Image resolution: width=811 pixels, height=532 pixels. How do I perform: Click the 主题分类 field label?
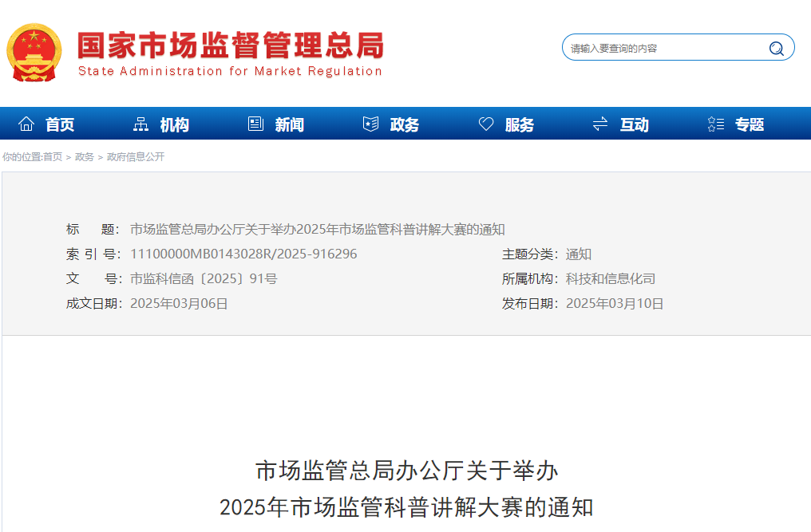(x=529, y=254)
